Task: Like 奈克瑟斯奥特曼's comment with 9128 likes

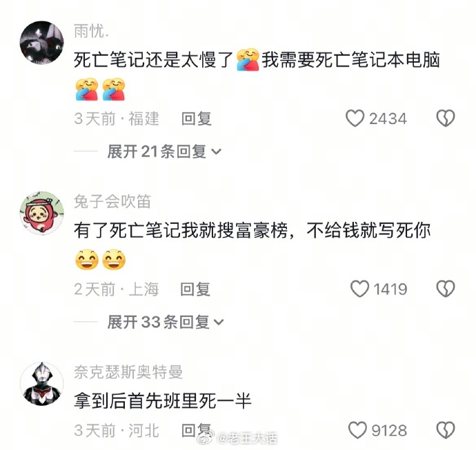Action: (x=357, y=430)
